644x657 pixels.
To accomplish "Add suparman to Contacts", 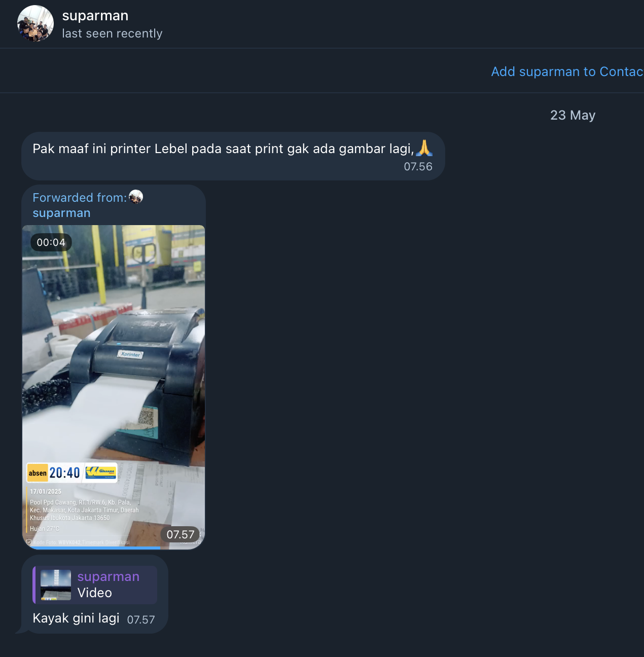I will click(x=567, y=71).
